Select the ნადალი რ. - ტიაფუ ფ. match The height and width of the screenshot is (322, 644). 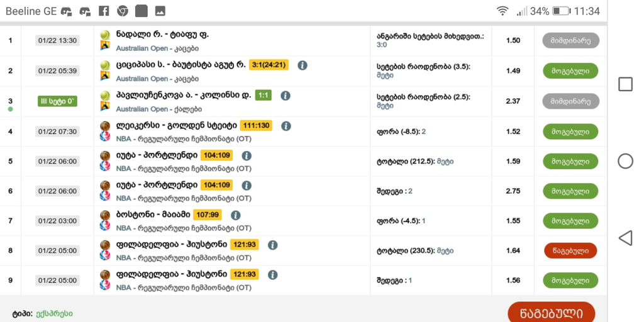(162, 35)
